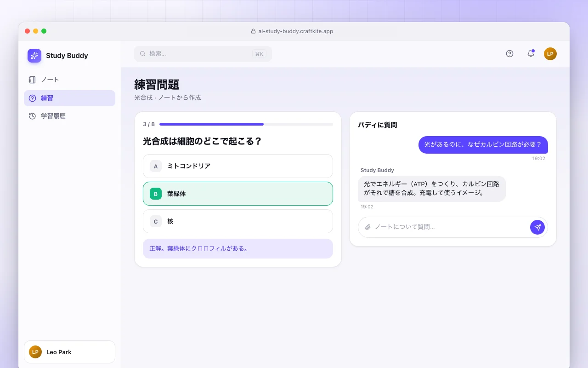Open the Leo Park account card
Screen dimensions: 588x368
tap(69, 352)
